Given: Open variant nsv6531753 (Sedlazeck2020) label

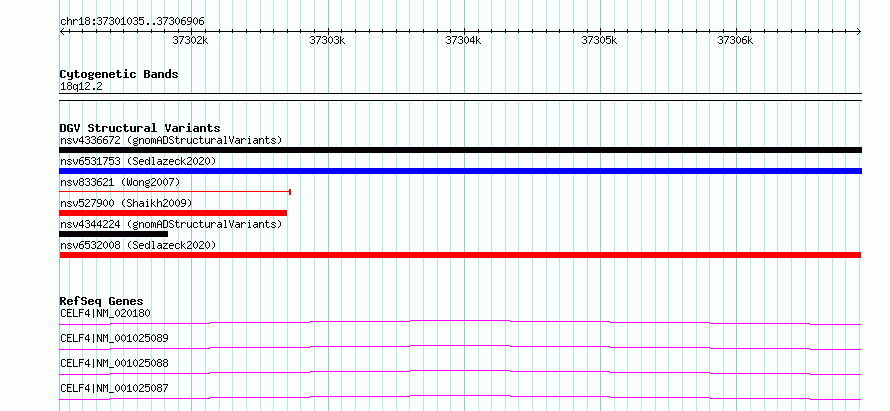Looking at the screenshot, I should [138, 161].
